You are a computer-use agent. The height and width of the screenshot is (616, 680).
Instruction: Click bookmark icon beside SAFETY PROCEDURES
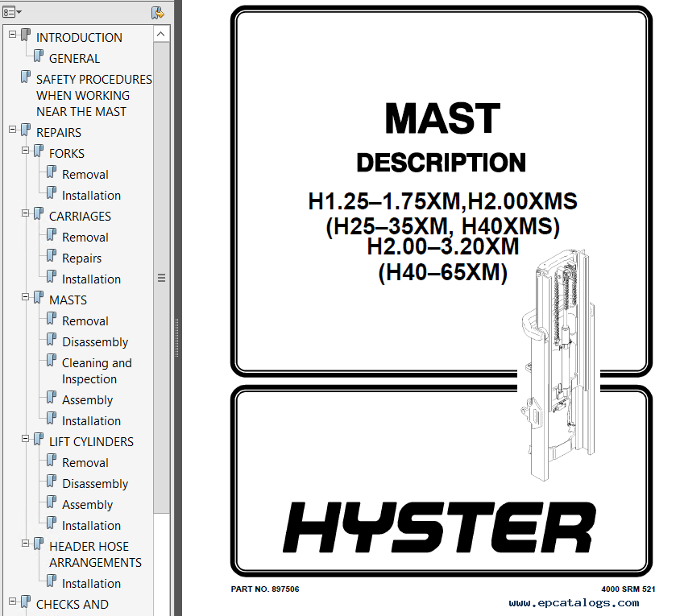tap(26, 76)
